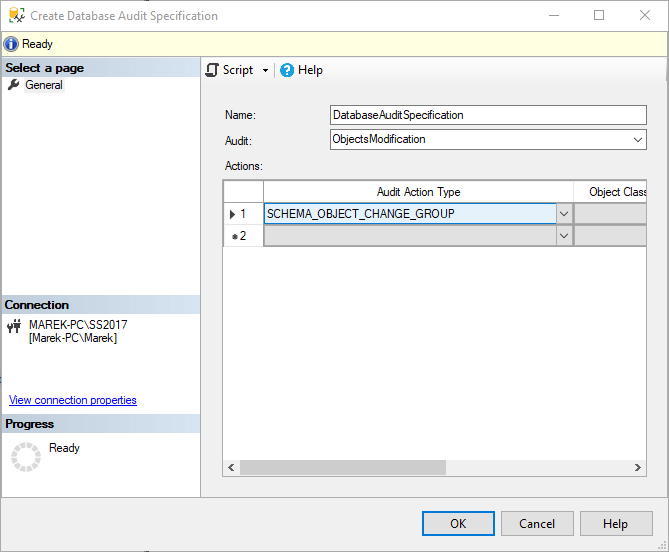Edit the Name field DatabaseAuditSpecification

coord(488,115)
